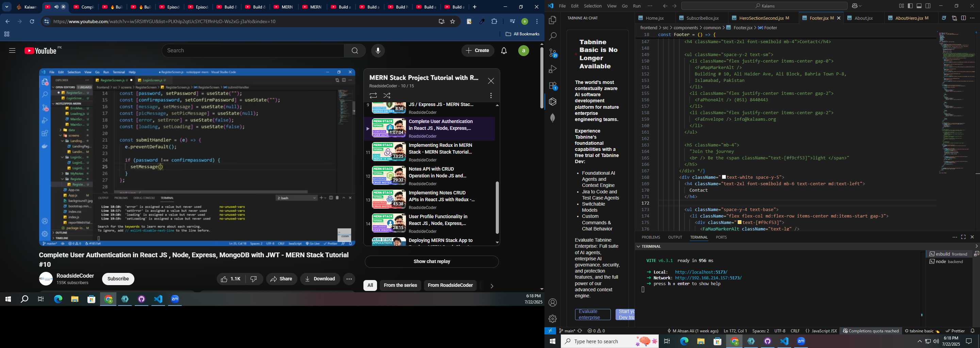Split the editor to the right
980x348 pixels.
pos(963,18)
